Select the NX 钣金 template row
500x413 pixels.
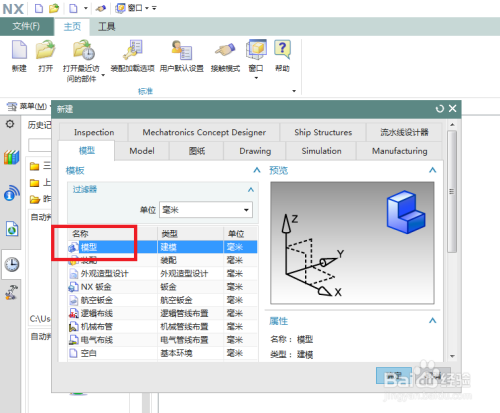coord(163,287)
